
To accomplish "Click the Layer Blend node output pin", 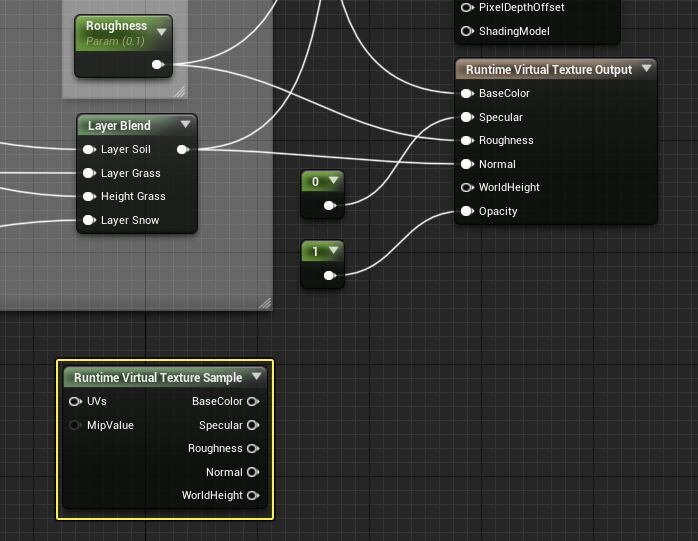I will 182,150.
